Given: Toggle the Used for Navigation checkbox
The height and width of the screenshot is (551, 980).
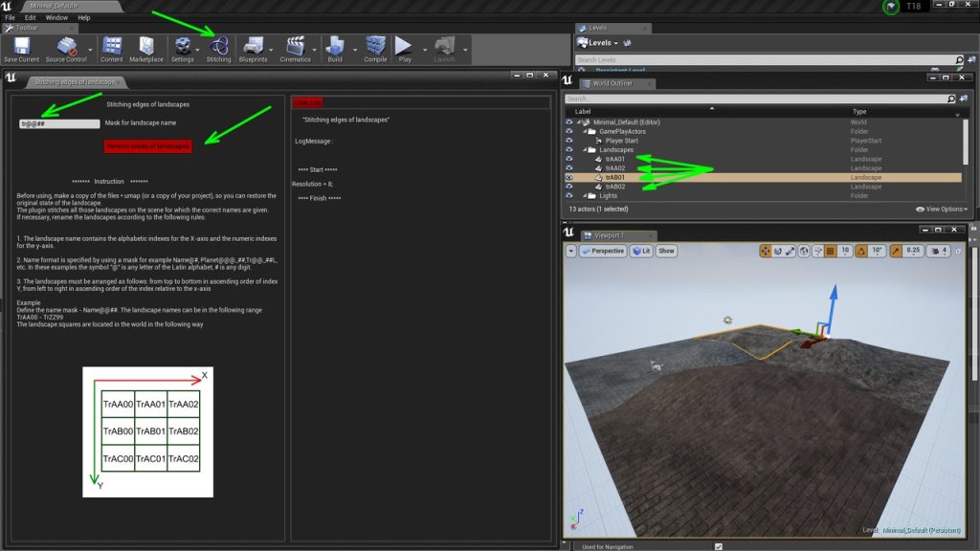Looking at the screenshot, I should coord(718,546).
